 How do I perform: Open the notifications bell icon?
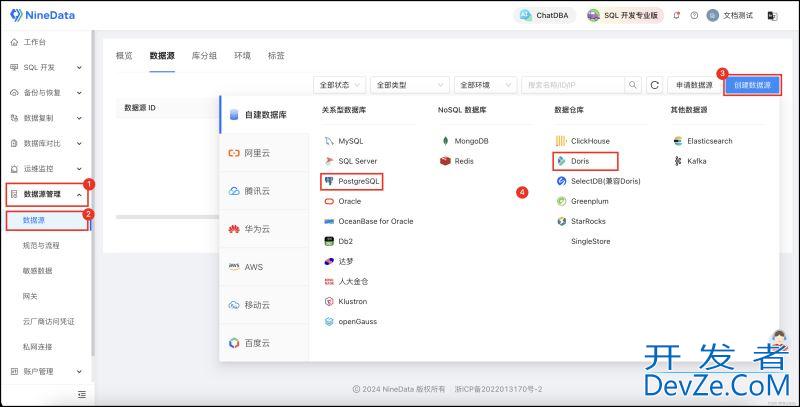(677, 15)
